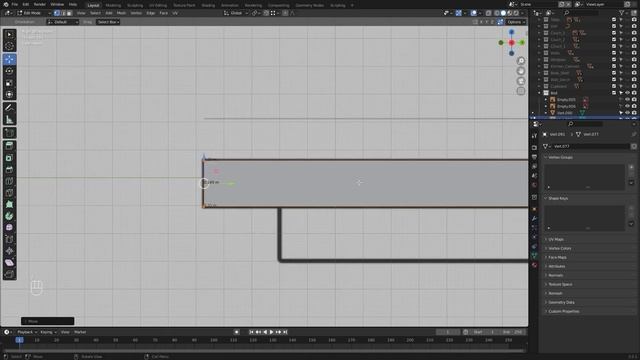Choose the Shrink/Fatten tool

[x=9, y=251]
